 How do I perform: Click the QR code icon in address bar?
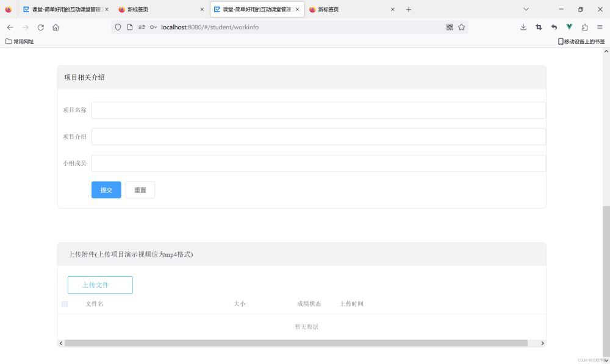450,27
